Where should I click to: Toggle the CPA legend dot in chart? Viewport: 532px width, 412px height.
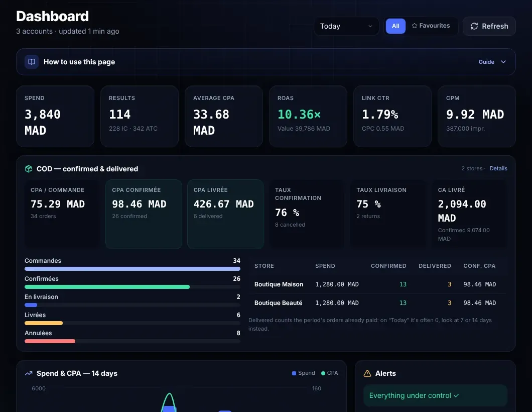click(x=323, y=373)
